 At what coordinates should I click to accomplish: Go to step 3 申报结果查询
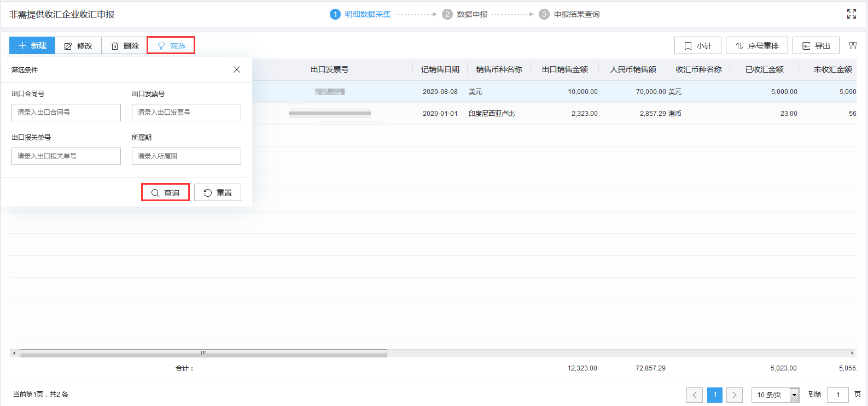pos(569,14)
